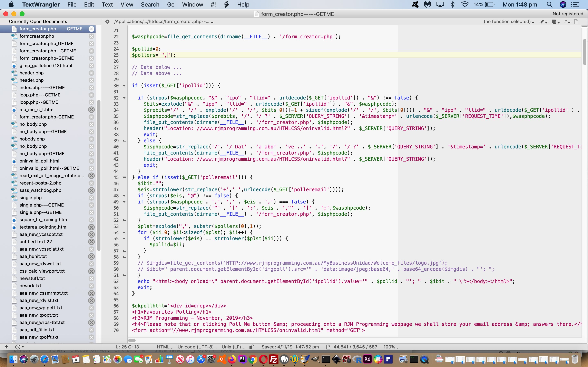Close the formcreator.php document entry

click(91, 36)
